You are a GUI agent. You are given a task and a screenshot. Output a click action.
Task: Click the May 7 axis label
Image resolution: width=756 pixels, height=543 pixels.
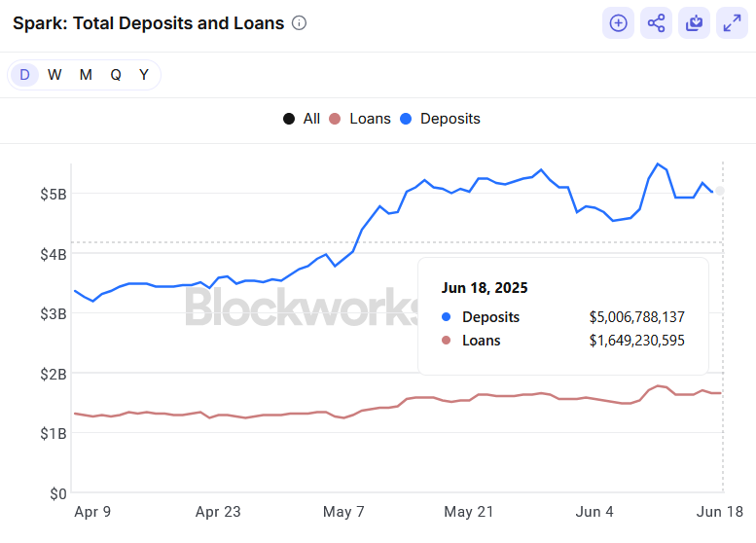point(343,512)
